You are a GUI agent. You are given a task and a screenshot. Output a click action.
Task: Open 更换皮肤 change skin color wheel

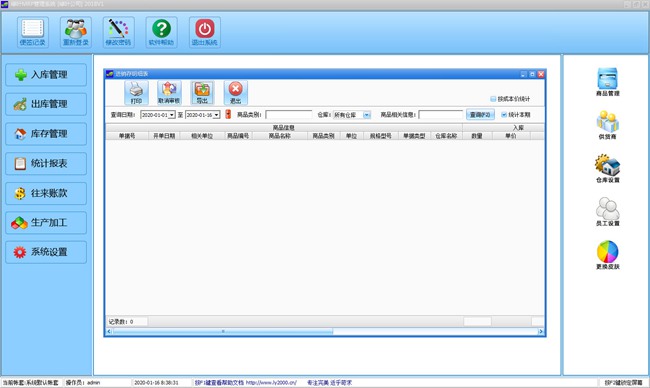(x=608, y=255)
